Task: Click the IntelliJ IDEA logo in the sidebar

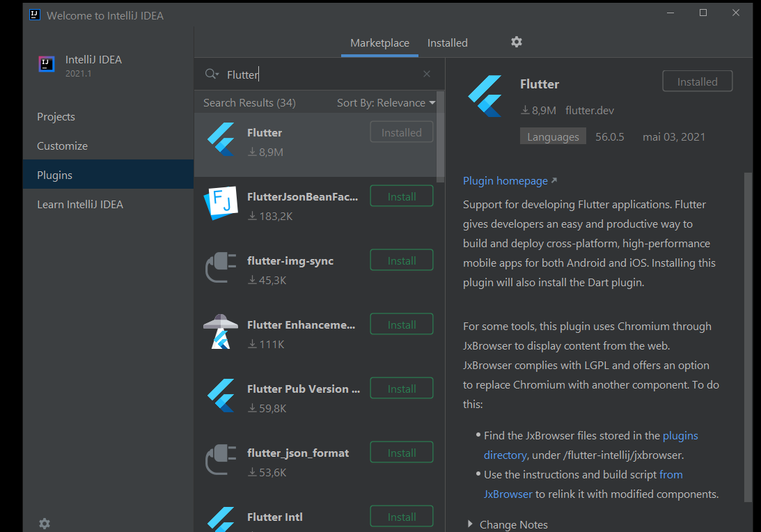Action: 46,63
